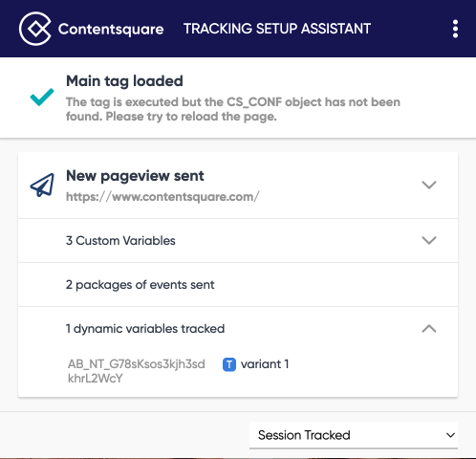This screenshot has height=459, width=476.
Task: Click the Contentsquare logo icon
Action: coord(35,29)
